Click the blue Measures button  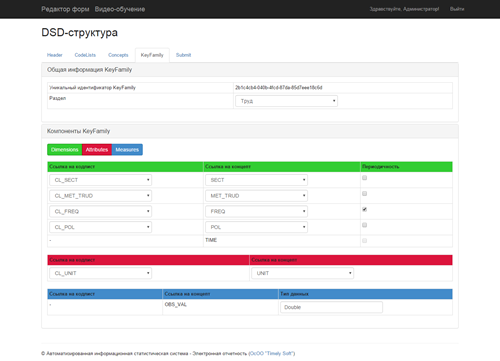[x=127, y=150]
